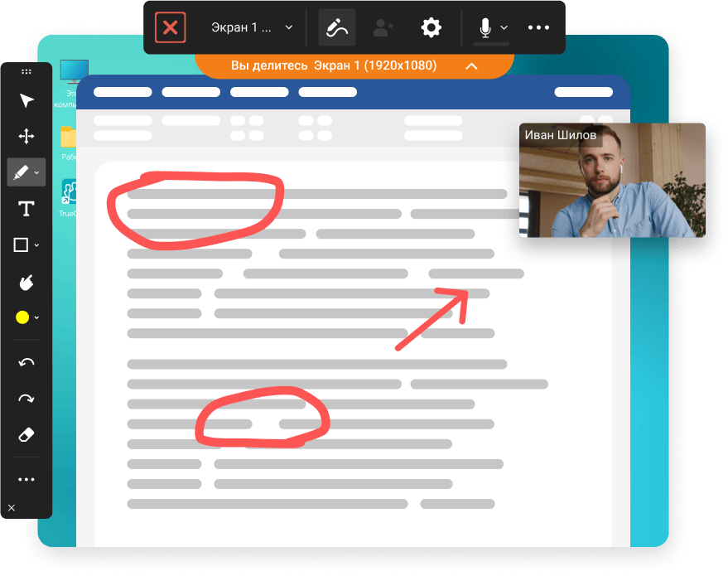Select the pencil drawing tool
Image resolution: width=728 pixels, height=576 pixels.
click(22, 172)
